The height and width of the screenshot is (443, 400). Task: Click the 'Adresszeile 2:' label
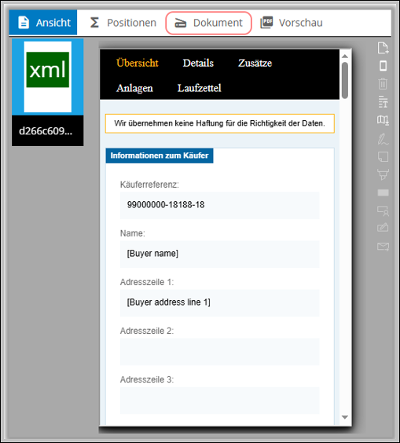tap(147, 331)
